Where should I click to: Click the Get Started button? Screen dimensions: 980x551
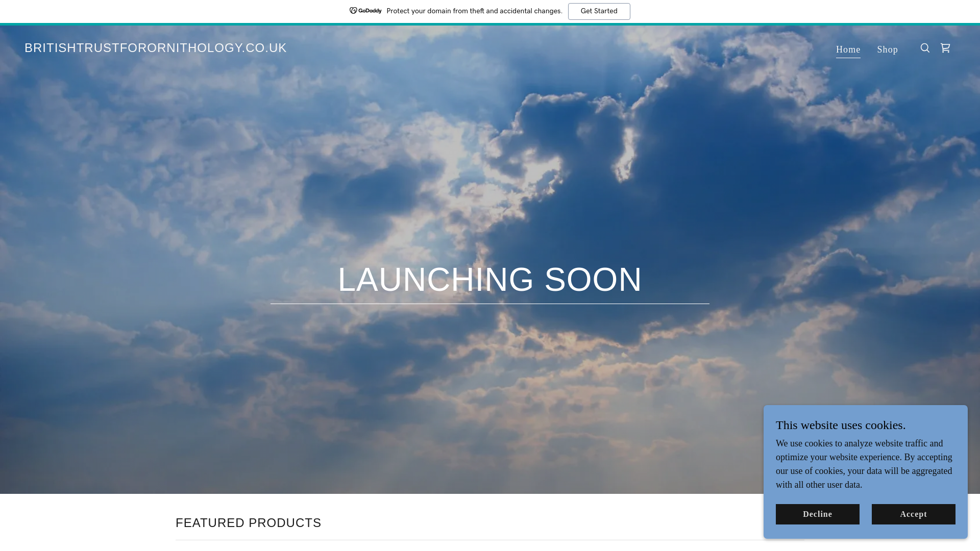(x=599, y=11)
